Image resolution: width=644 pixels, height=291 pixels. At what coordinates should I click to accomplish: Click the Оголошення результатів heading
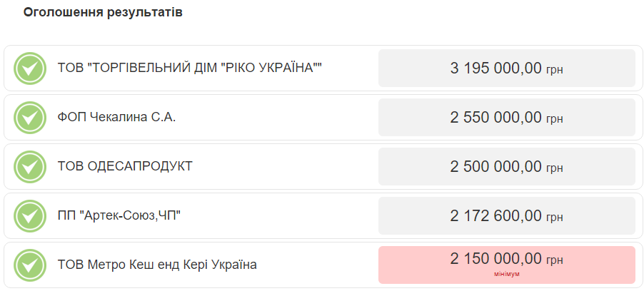(x=103, y=12)
